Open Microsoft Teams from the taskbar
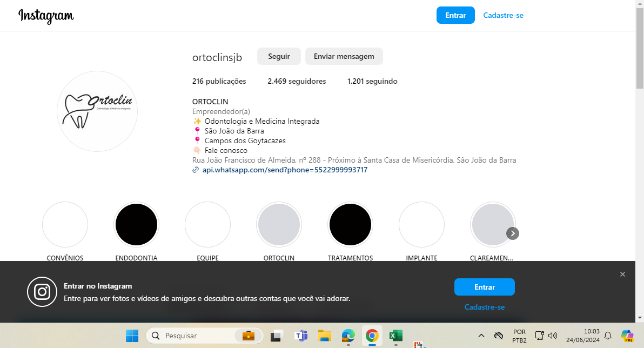The image size is (644, 348). [x=301, y=336]
